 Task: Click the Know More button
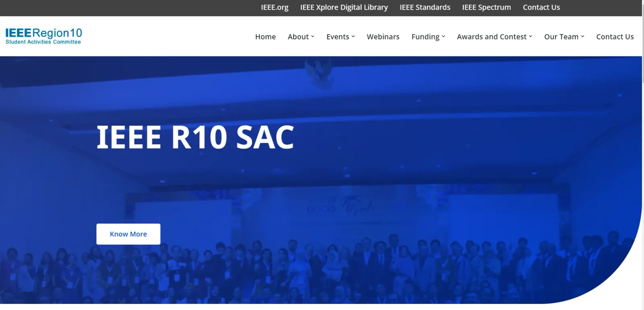pyautogui.click(x=128, y=234)
